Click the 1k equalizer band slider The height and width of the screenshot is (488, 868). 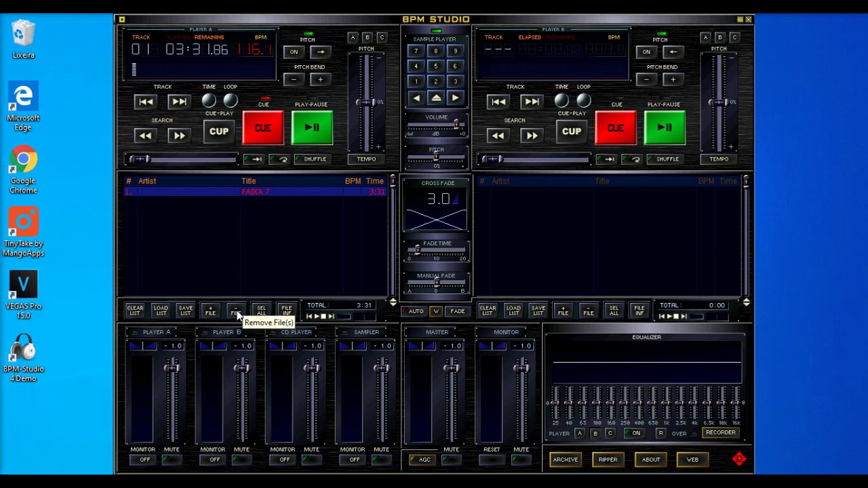(x=666, y=403)
